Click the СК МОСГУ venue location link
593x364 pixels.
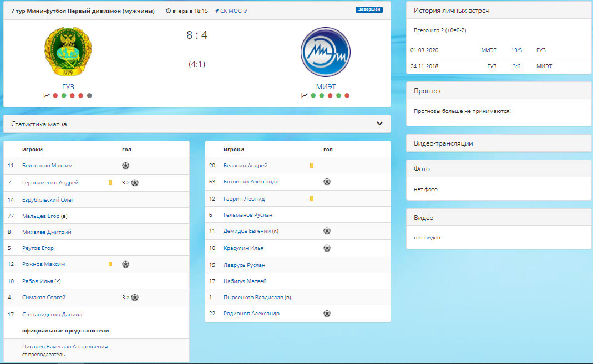[x=231, y=11]
